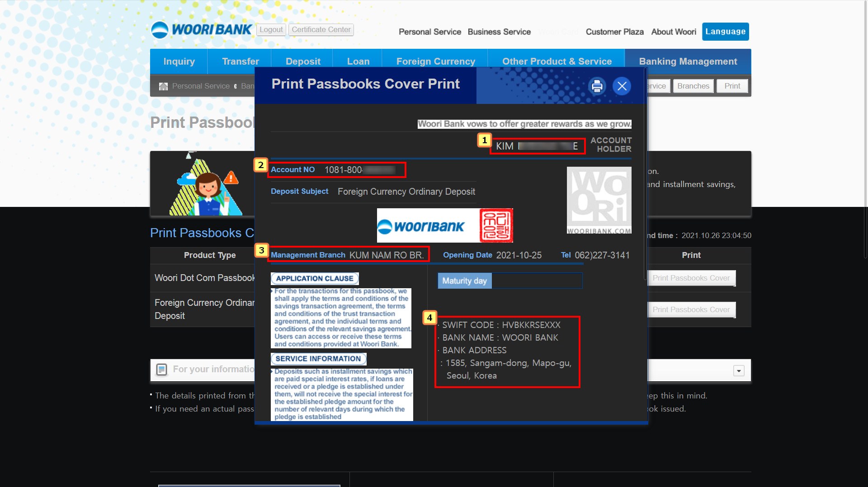Click the Language button
The height and width of the screenshot is (487, 868).
[x=726, y=32]
